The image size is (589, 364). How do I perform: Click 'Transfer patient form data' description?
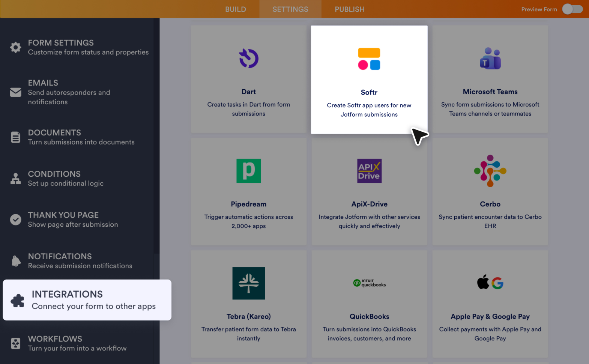[x=249, y=334]
